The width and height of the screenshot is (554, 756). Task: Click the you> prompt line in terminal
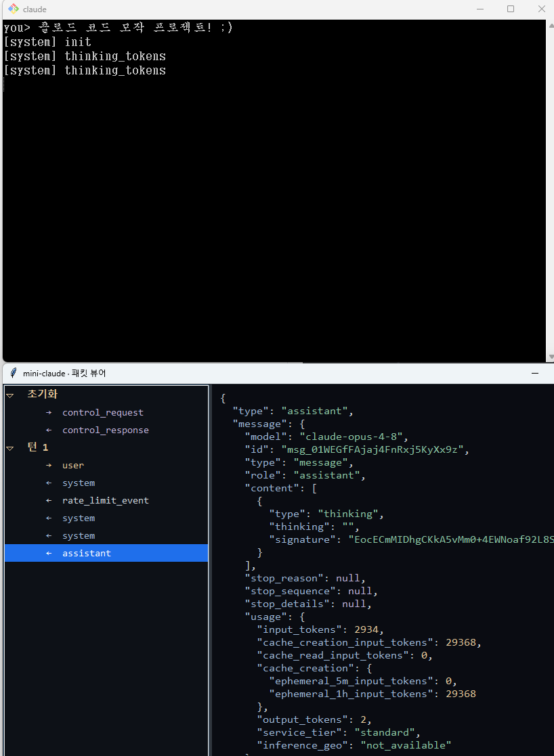pyautogui.click(x=118, y=28)
